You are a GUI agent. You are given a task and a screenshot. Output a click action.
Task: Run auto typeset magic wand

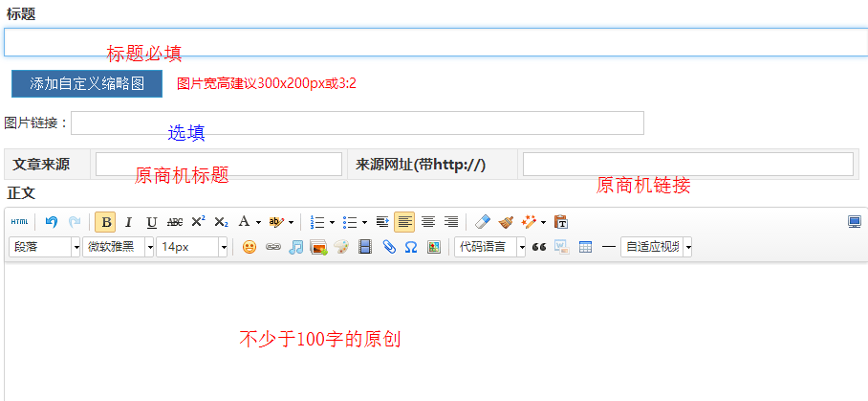(x=529, y=222)
